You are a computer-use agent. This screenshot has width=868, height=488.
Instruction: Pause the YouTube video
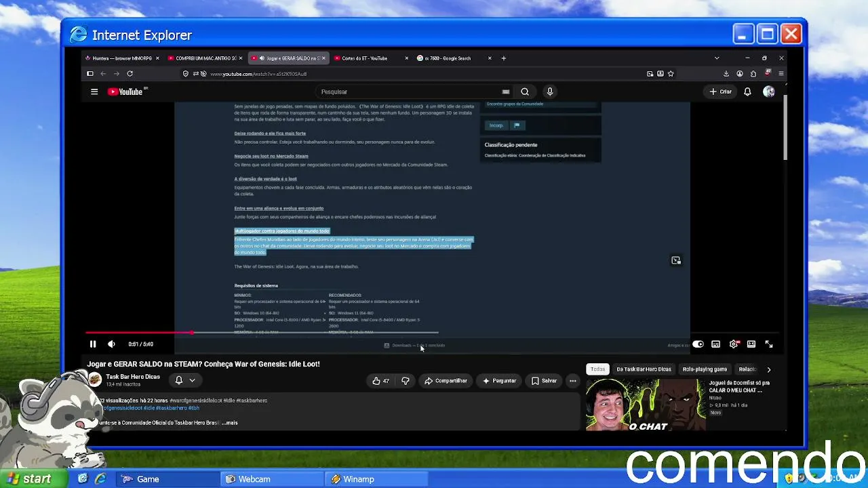[93, 344]
